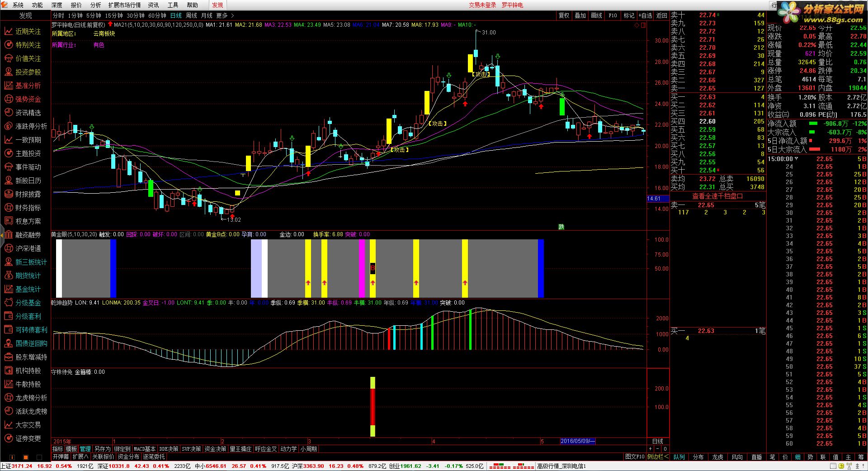This screenshot has width=868, height=471.
Task: Open 权息方案 sidebar entry
Action: (23, 221)
